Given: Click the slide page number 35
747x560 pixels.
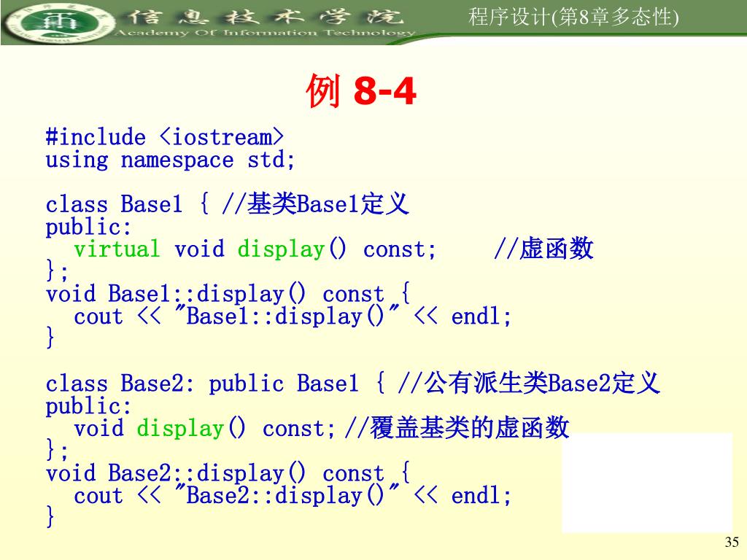Looking at the screenshot, I should pyautogui.click(x=732, y=542).
